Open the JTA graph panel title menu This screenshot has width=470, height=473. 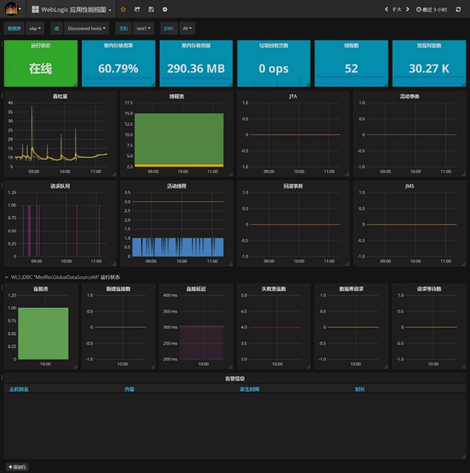coord(293,96)
